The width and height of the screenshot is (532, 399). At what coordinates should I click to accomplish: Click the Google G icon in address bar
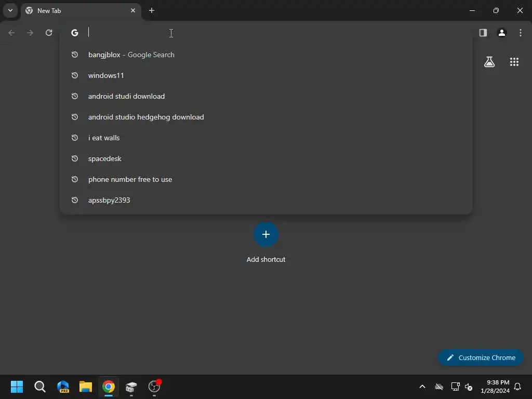[x=75, y=33]
